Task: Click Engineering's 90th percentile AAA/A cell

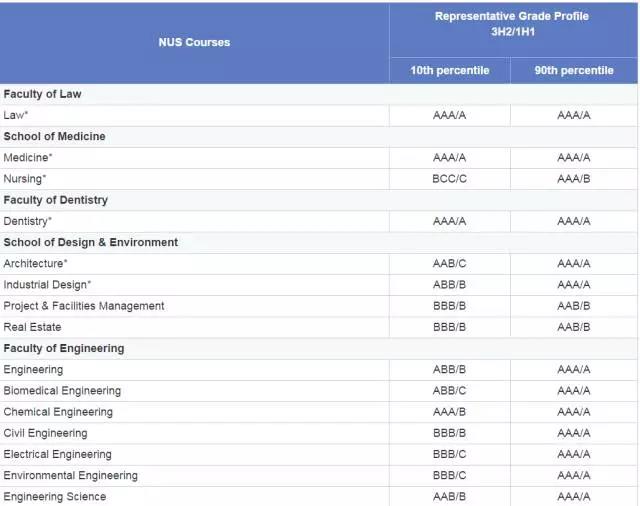Action: coord(574,370)
